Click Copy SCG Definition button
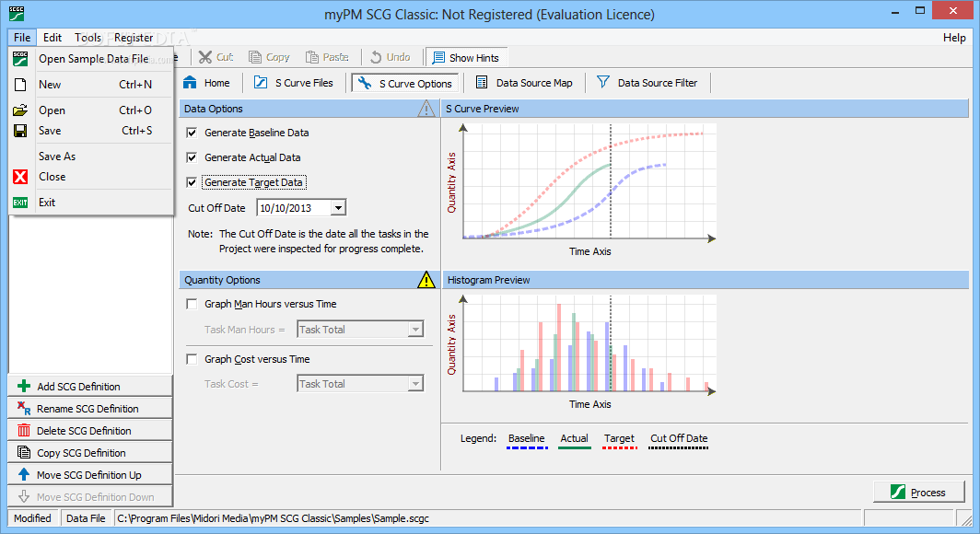Image resolution: width=980 pixels, height=534 pixels. 90,453
